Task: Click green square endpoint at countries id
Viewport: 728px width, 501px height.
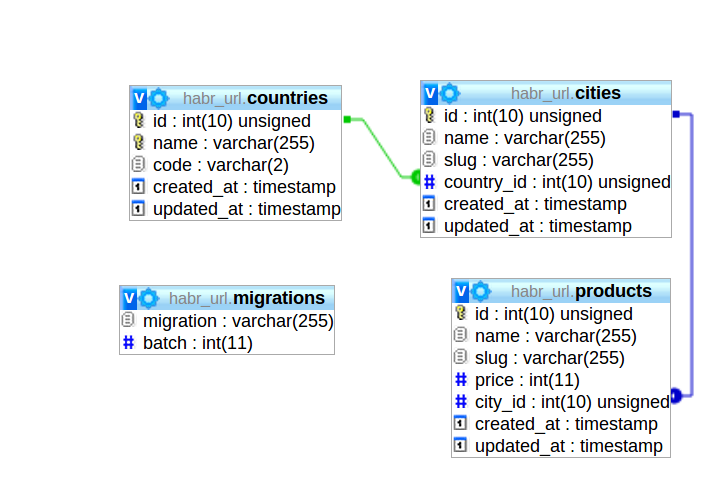Action: point(347,120)
